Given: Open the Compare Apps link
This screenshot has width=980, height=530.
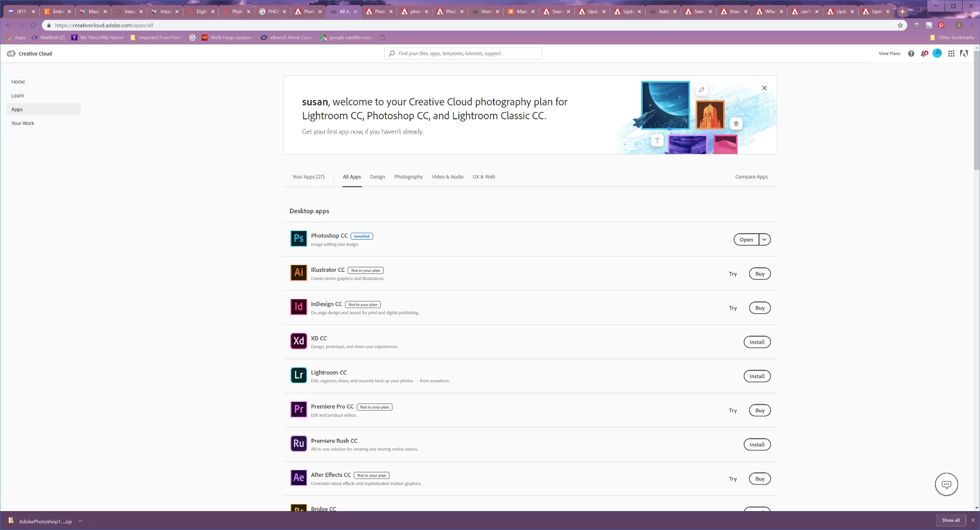Looking at the screenshot, I should point(751,177).
